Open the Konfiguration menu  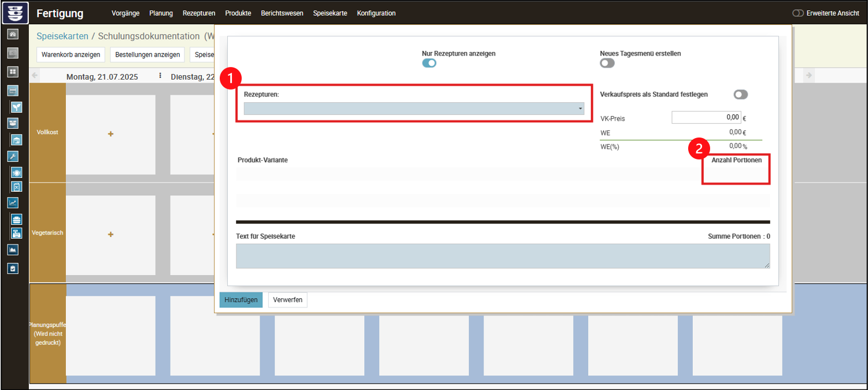[x=376, y=13]
